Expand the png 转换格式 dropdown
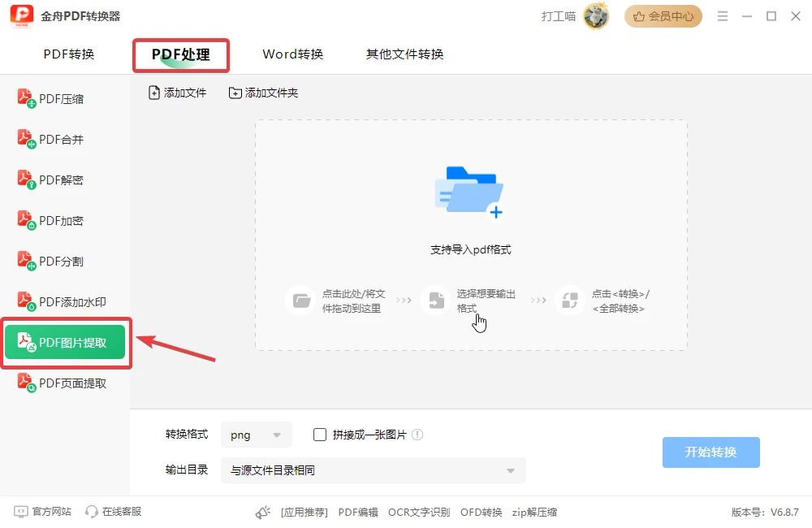The width and height of the screenshot is (812, 528). tap(257, 435)
